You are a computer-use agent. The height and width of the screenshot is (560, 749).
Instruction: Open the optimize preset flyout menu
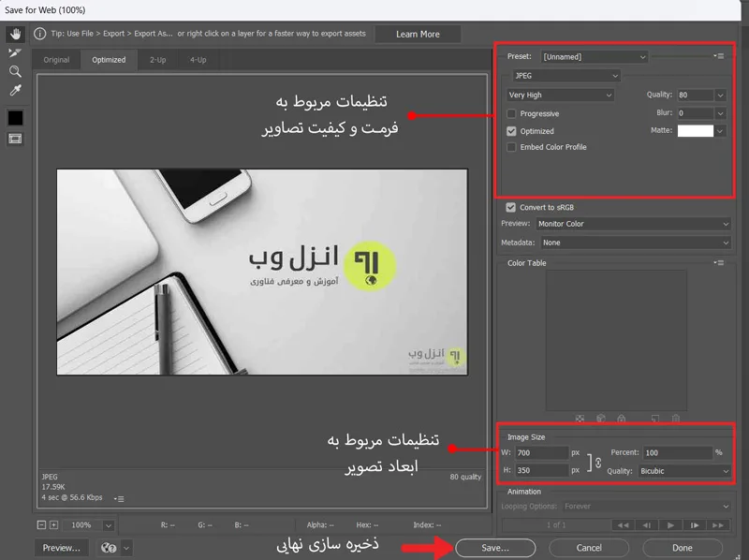pyautogui.click(x=719, y=56)
